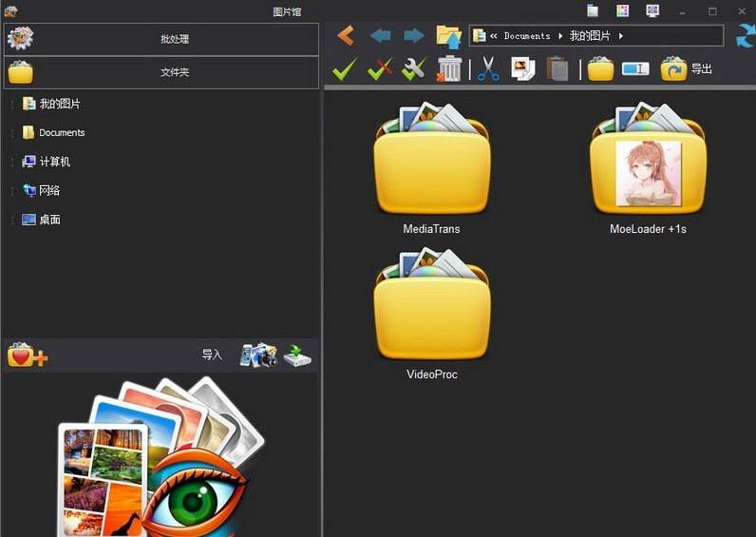The height and width of the screenshot is (537, 756).
Task: Deselect all using the checkmark with red X
Action: click(x=380, y=69)
